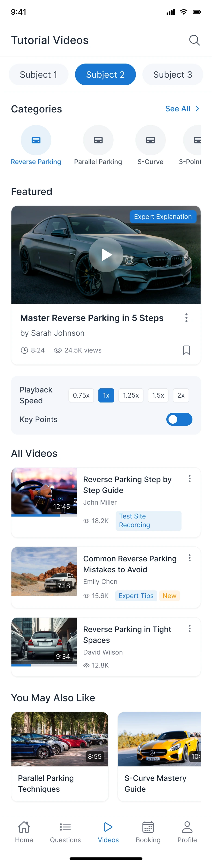Switch to the Subject 1 tab
This screenshot has width=212, height=868.
pyautogui.click(x=38, y=74)
